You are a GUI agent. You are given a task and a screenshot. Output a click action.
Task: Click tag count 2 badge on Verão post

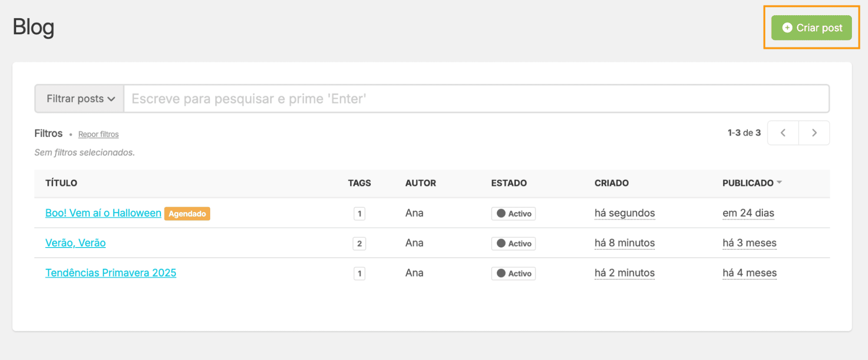359,244
